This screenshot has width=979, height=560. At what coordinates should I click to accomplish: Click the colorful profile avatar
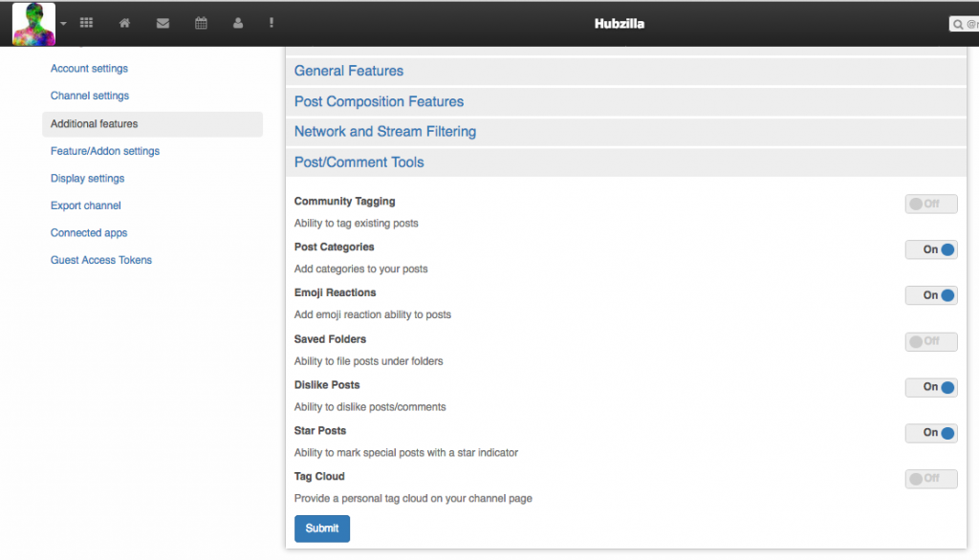click(x=33, y=24)
